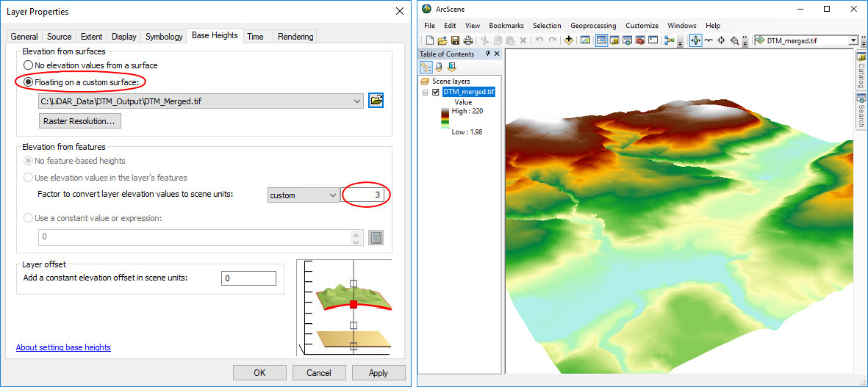Switch to the Extent tab
Image resolution: width=868 pixels, height=387 pixels.
(91, 37)
